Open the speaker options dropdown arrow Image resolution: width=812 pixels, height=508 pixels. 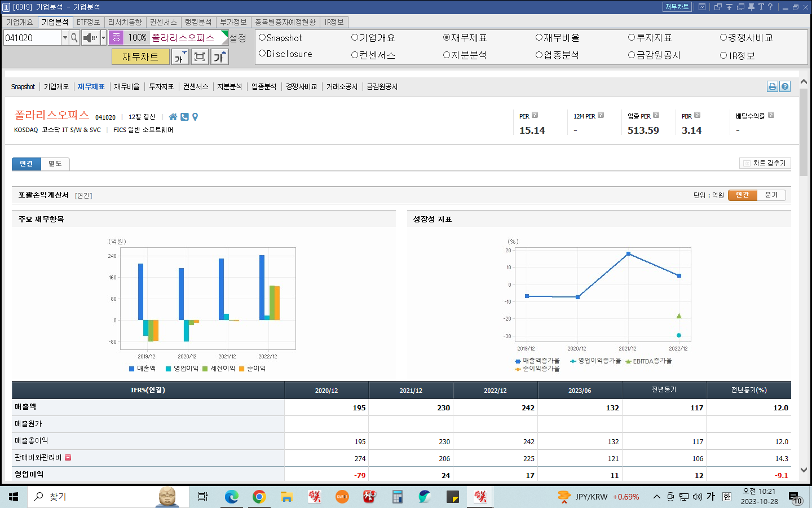103,38
